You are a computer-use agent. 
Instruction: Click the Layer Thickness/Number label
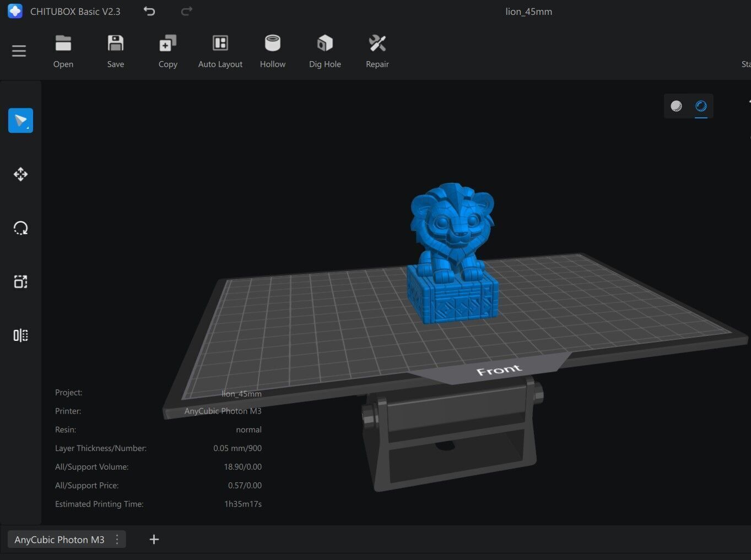101,448
